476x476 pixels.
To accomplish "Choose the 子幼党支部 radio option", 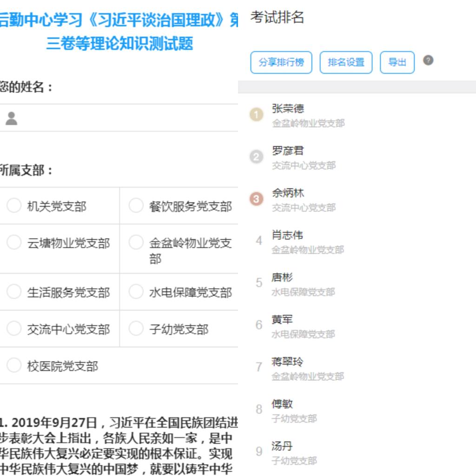I will [x=136, y=329].
